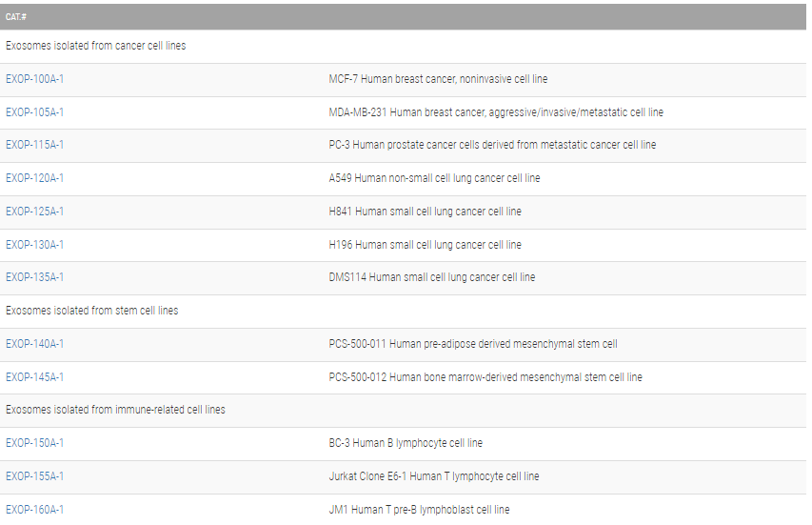Click the stem cell lines section heading
The height and width of the screenshot is (525, 812).
click(92, 311)
